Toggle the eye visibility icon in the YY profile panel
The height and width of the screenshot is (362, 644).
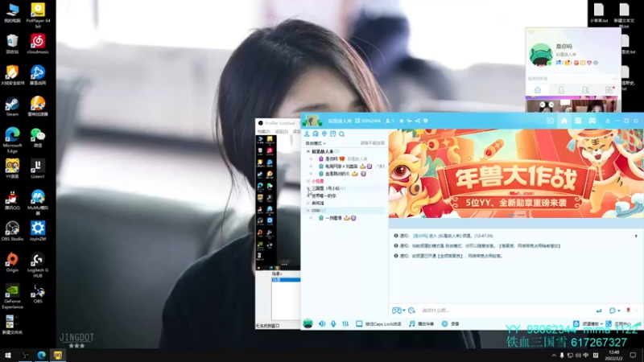596,63
